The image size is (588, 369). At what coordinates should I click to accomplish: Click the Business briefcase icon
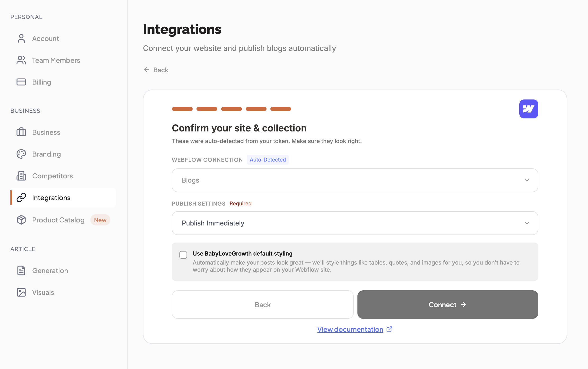point(21,132)
